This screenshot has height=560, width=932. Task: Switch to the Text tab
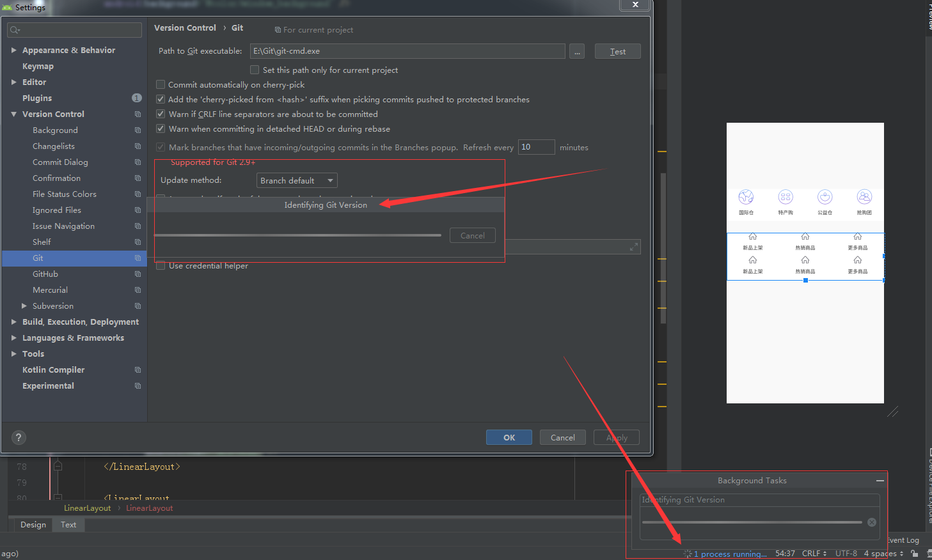(68, 525)
